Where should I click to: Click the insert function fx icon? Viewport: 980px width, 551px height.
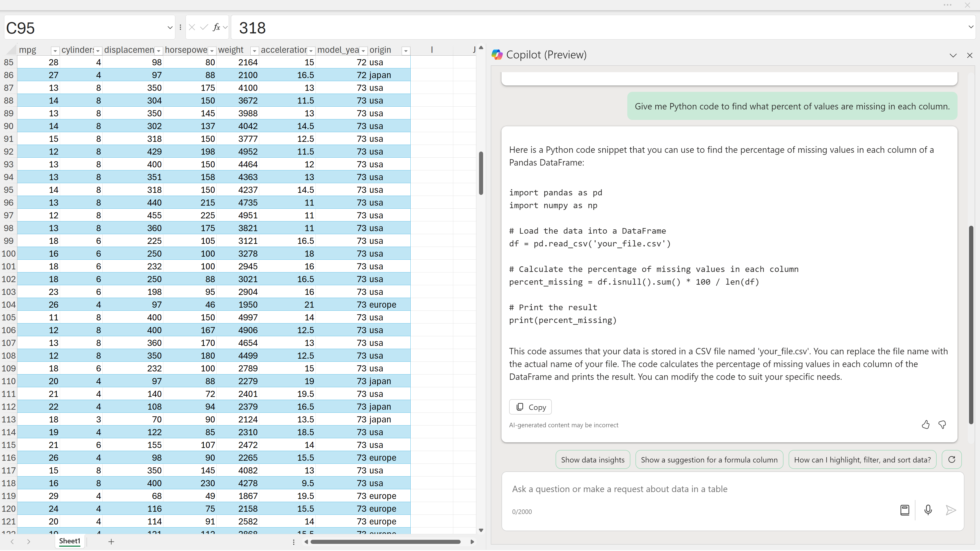click(x=216, y=27)
